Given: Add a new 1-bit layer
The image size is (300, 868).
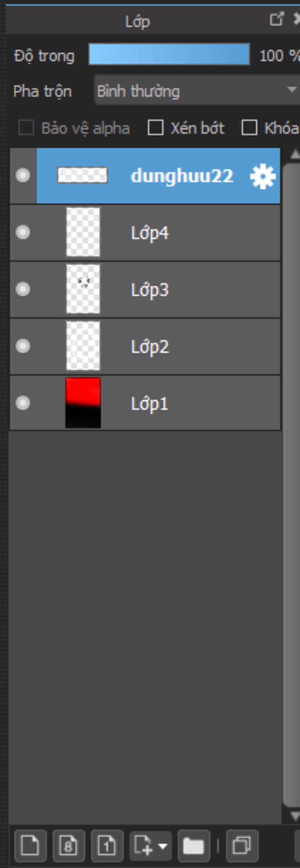Looking at the screenshot, I should click(107, 845).
